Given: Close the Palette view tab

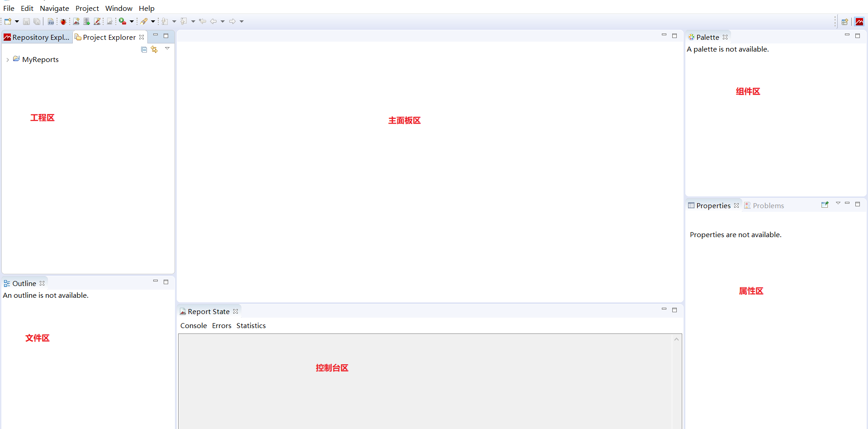Looking at the screenshot, I should pyautogui.click(x=725, y=37).
